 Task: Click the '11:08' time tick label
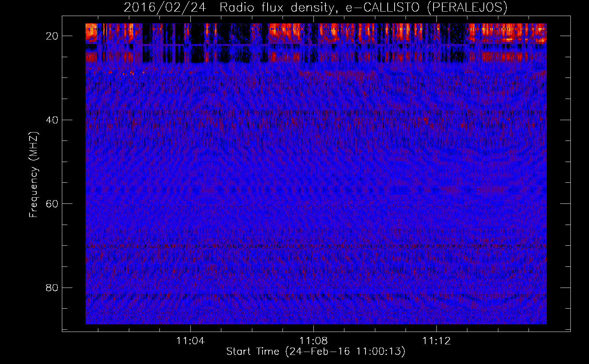pos(313,341)
